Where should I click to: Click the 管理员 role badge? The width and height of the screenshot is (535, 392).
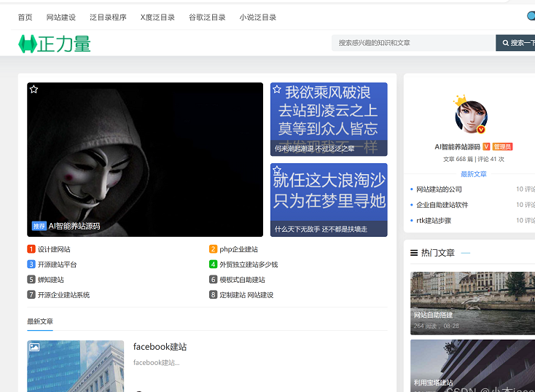pos(502,146)
